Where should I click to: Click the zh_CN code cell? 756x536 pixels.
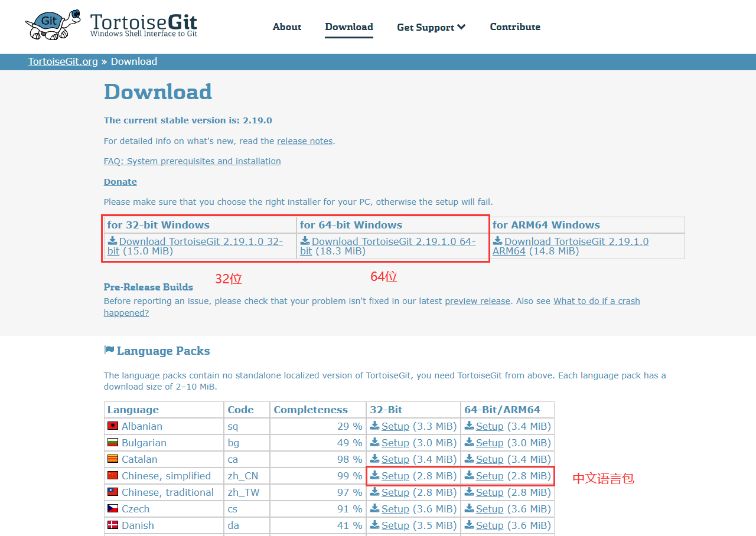point(247,476)
